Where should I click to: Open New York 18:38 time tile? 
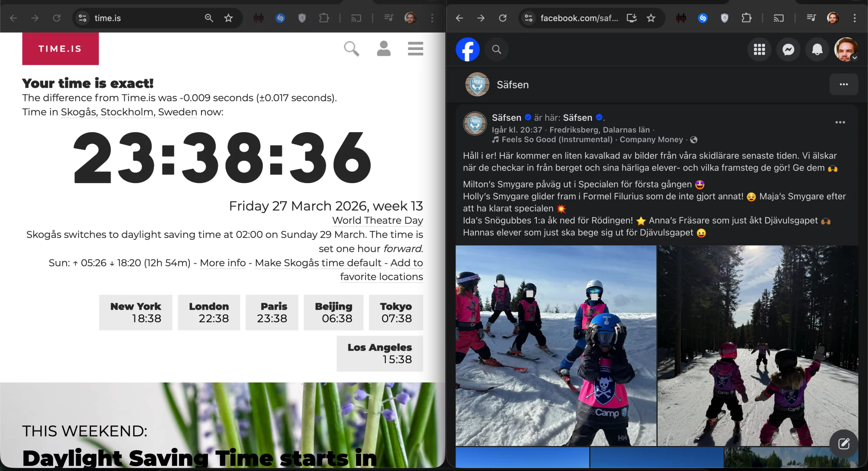[x=136, y=312]
